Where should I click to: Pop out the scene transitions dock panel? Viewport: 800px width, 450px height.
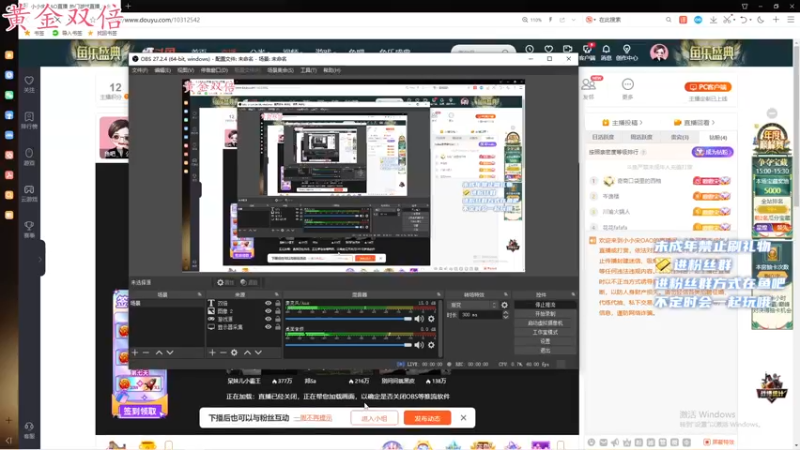click(506, 294)
